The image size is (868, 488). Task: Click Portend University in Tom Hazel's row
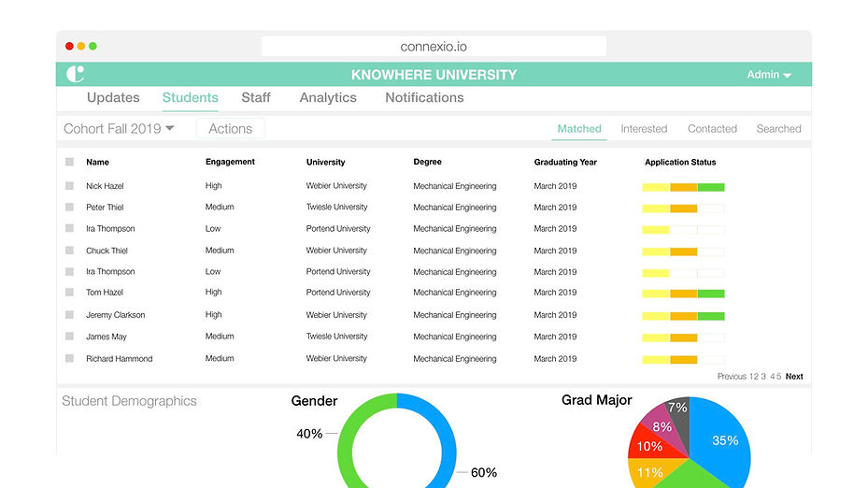337,292
